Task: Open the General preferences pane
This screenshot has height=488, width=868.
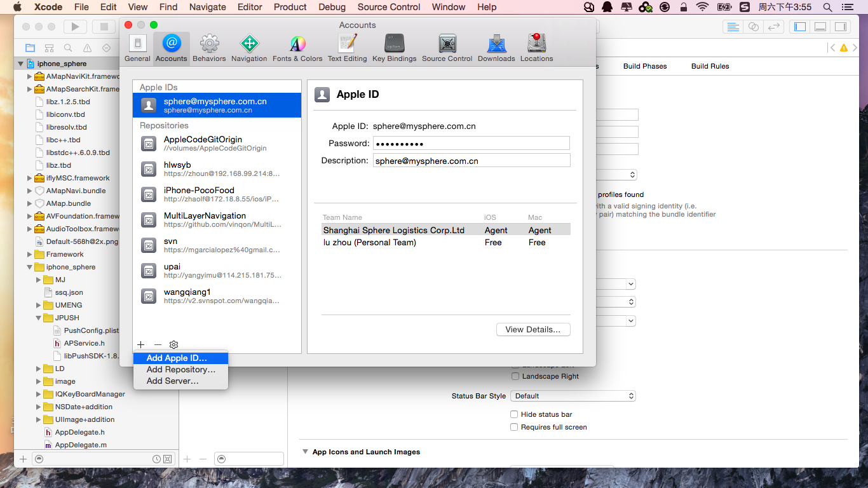Action: [x=137, y=48]
